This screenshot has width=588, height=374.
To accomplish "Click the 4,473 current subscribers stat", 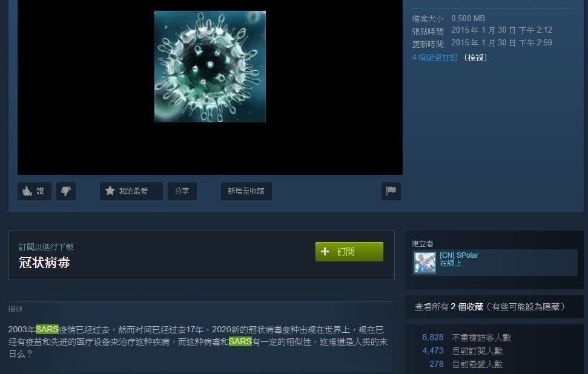I will click(433, 351).
